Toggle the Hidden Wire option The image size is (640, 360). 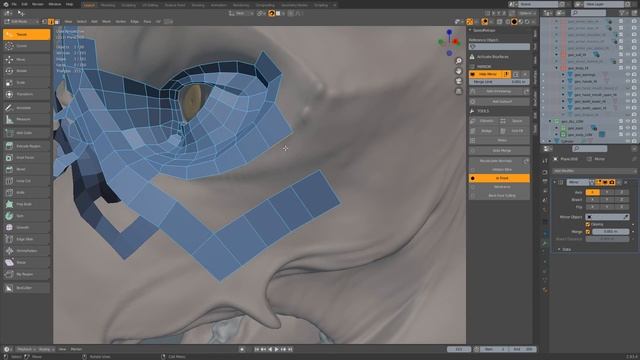point(499,170)
